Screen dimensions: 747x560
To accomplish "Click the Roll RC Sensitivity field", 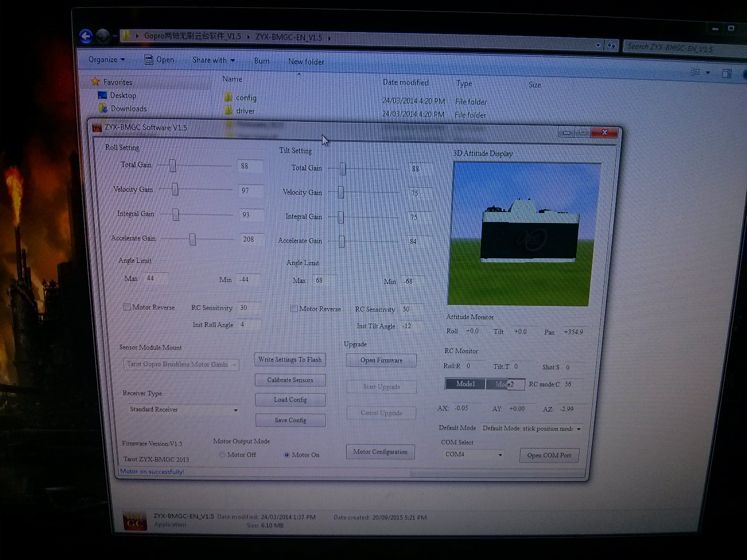I will click(249, 307).
